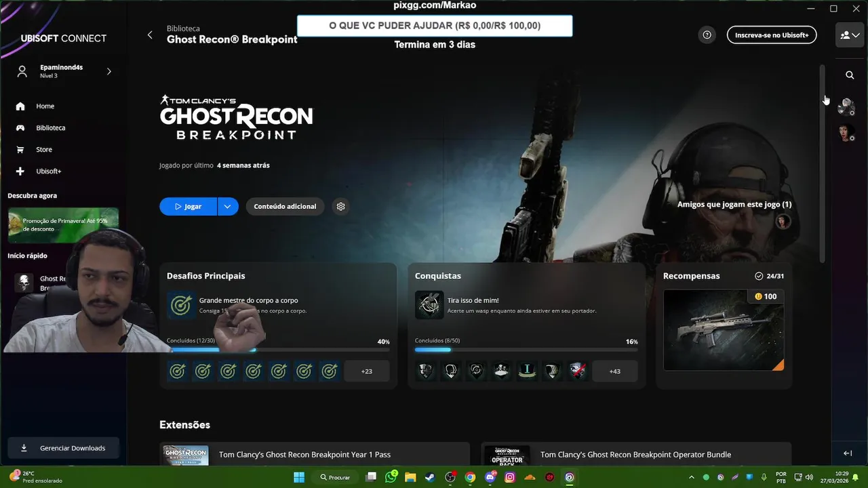The width and height of the screenshot is (868, 488).
Task: Click the Desafios Principais 40% progress bar
Action: tap(278, 350)
